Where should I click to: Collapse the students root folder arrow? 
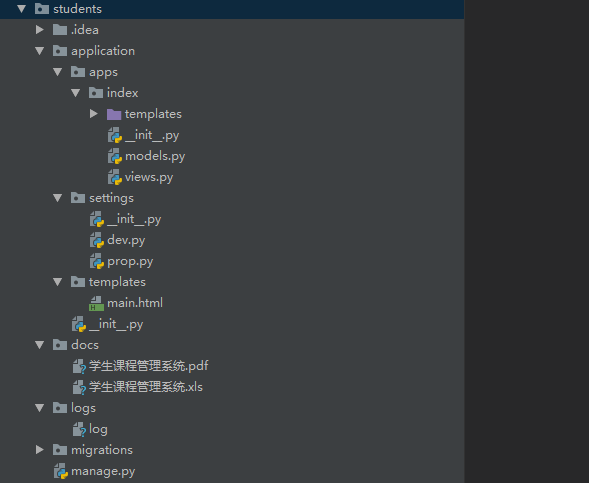point(21,9)
